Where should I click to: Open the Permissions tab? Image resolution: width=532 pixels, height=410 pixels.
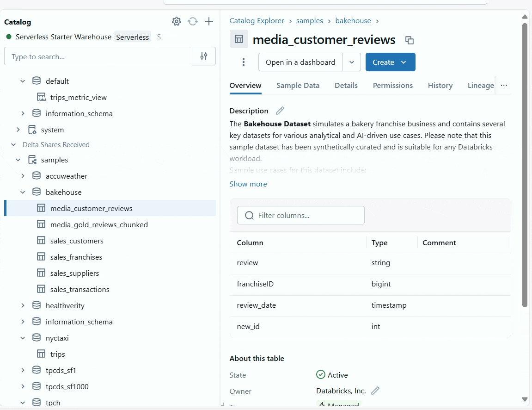click(392, 85)
